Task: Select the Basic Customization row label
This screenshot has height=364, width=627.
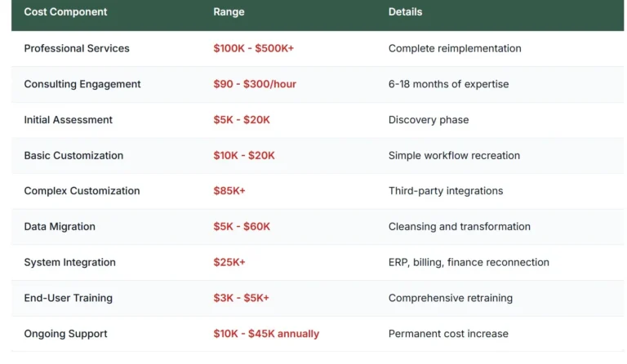Action: (73, 156)
